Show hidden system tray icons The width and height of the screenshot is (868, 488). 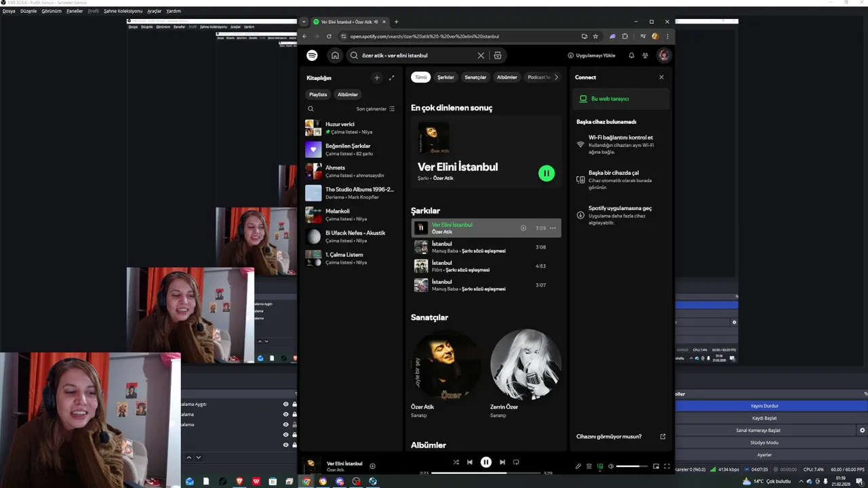(x=801, y=481)
